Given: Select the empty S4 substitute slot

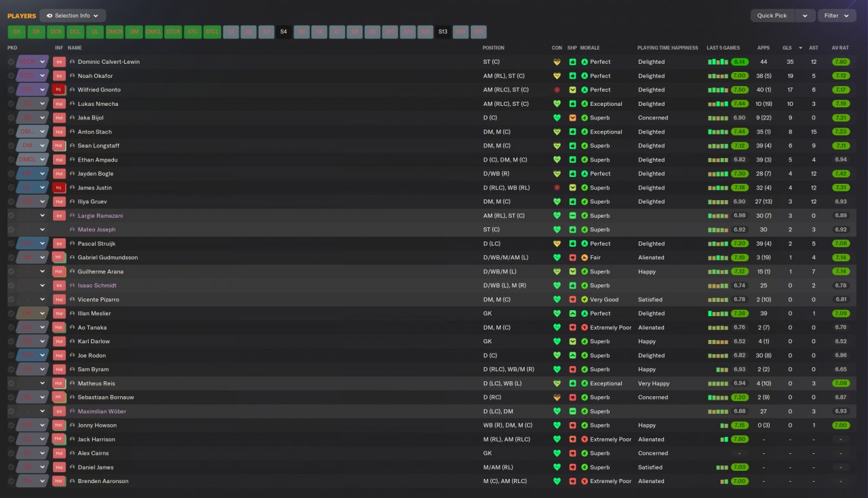Looking at the screenshot, I should (283, 32).
